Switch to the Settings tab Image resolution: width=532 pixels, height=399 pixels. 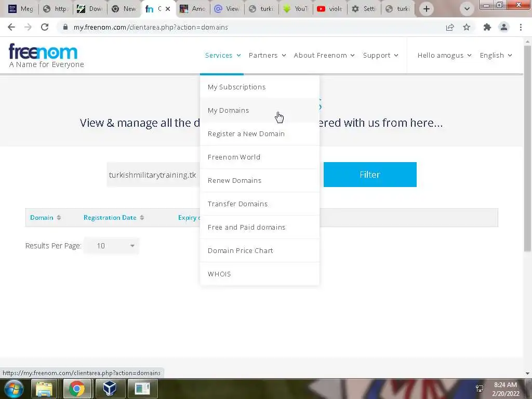coord(364,9)
